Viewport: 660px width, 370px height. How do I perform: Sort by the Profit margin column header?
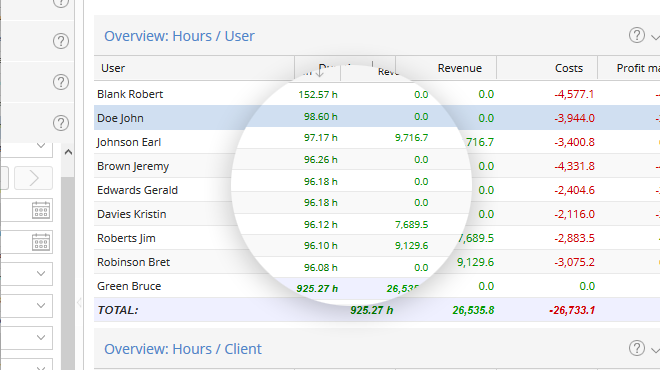629,68
